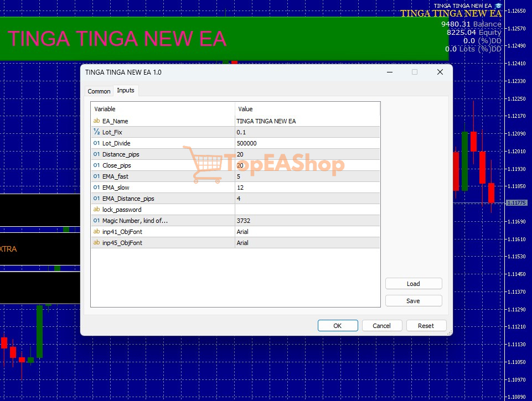Cancel the EA settings dialog
Screen dimensions: 532x401
(x=381, y=325)
